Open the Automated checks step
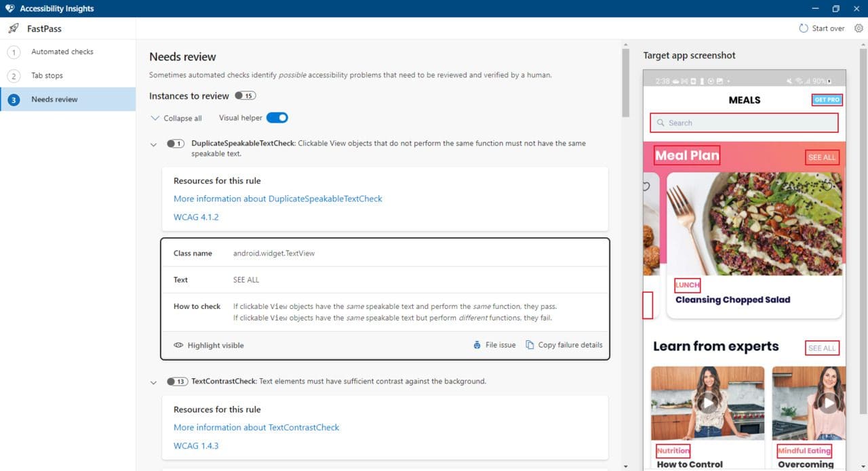 coord(62,52)
